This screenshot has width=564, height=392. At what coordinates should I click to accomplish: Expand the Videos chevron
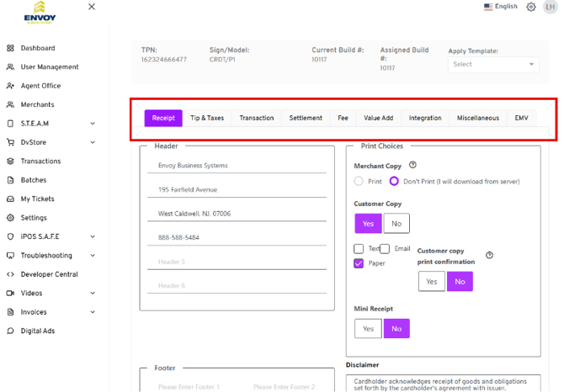coord(93,294)
